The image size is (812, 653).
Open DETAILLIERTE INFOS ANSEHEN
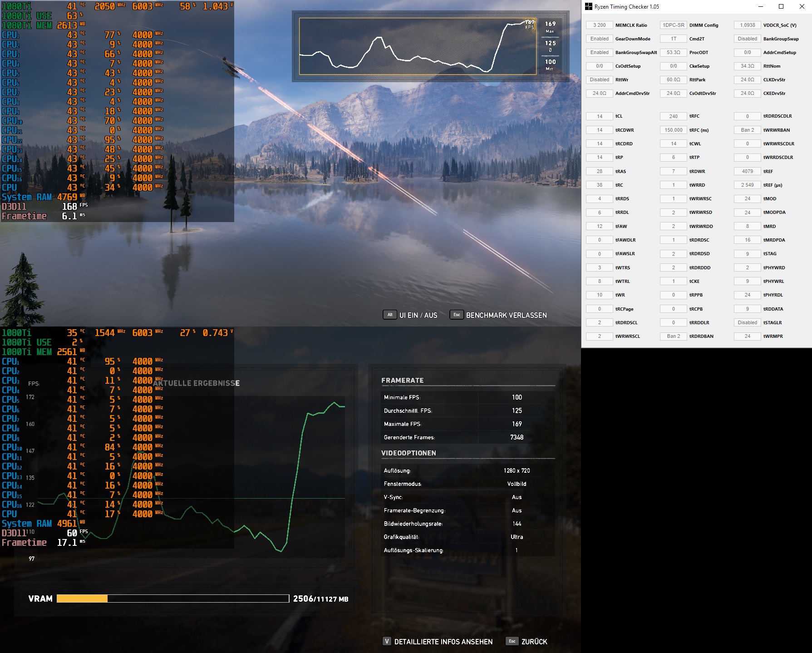tap(443, 642)
